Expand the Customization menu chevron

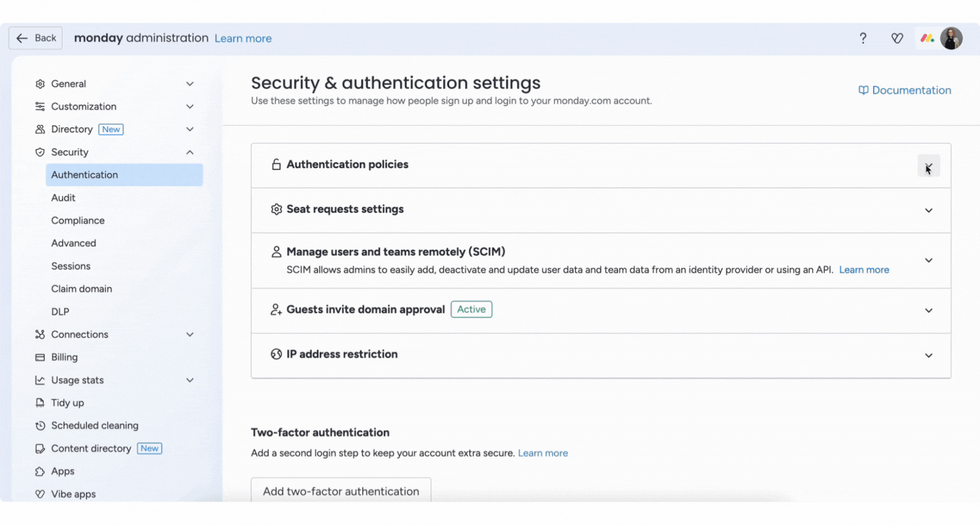pos(190,107)
